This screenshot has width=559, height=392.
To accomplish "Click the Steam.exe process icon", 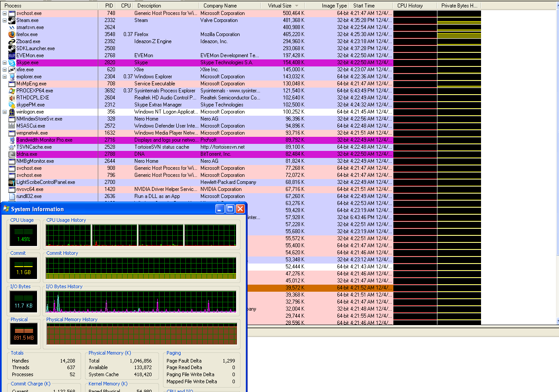I will (12, 20).
